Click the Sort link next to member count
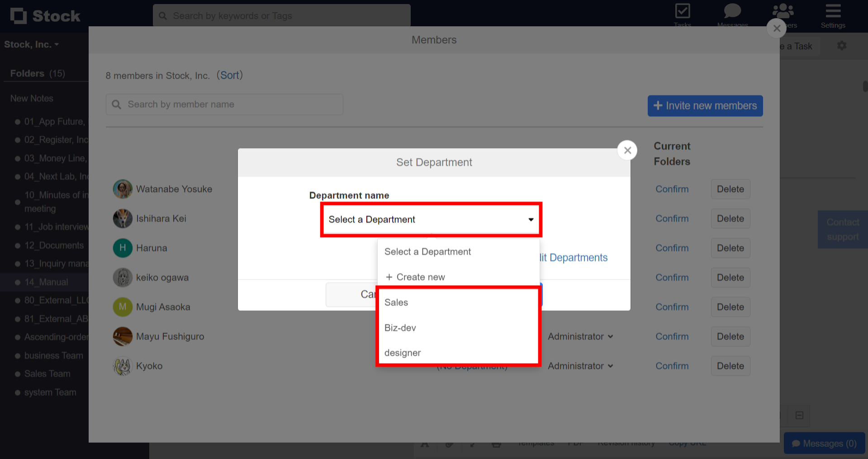Screen dimensions: 868x459 tap(230, 75)
